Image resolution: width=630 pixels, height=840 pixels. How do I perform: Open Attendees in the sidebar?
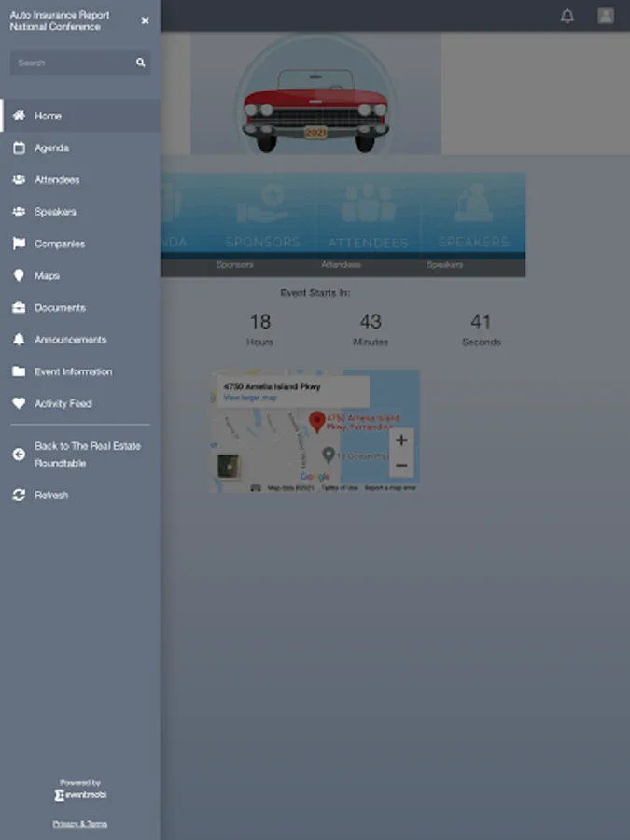point(80,179)
